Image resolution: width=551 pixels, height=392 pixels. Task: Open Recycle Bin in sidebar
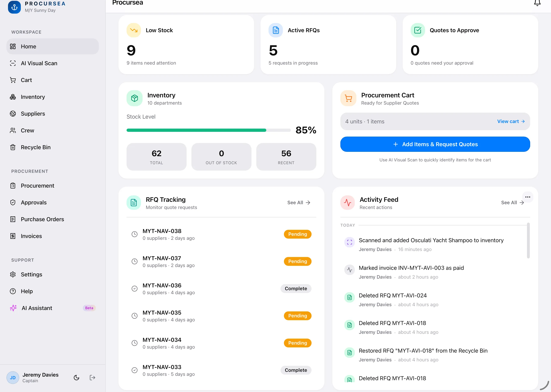53,147
